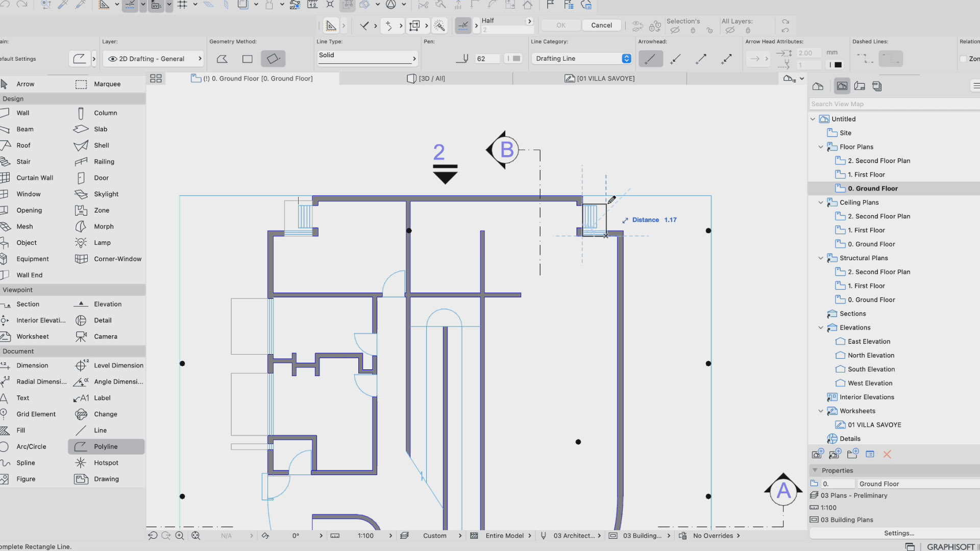Image resolution: width=980 pixels, height=551 pixels.
Task: Select the Hotspot tool
Action: click(x=106, y=463)
